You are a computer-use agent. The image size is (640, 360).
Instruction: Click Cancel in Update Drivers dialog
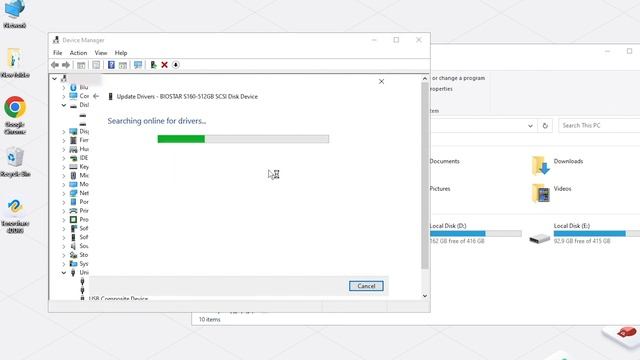[366, 286]
